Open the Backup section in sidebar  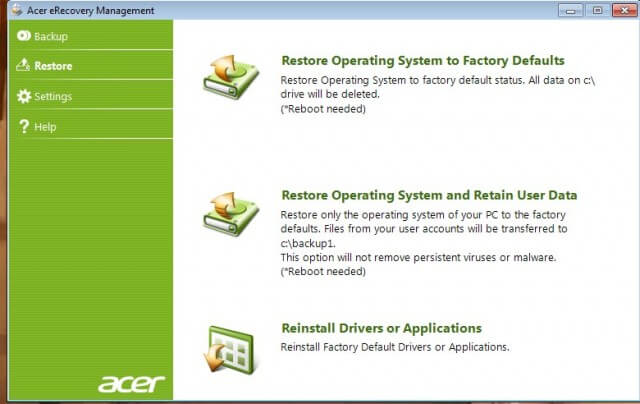point(91,36)
